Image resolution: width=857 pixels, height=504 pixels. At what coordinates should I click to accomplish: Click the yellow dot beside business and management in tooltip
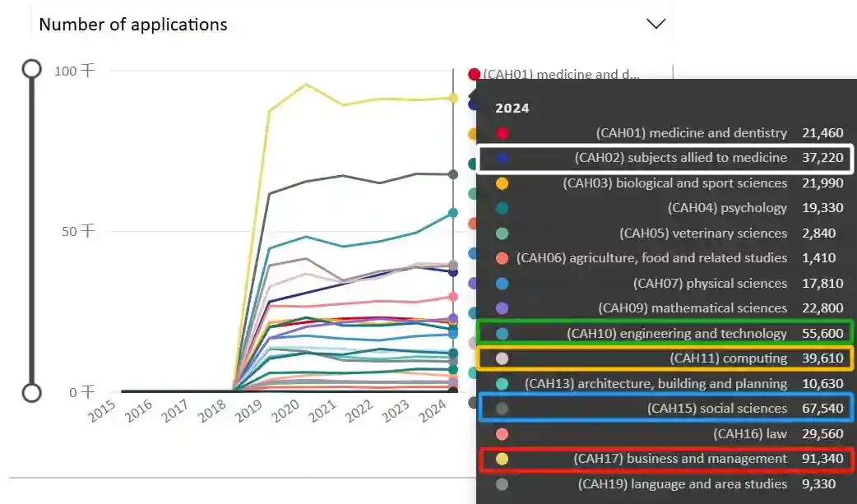tap(503, 460)
